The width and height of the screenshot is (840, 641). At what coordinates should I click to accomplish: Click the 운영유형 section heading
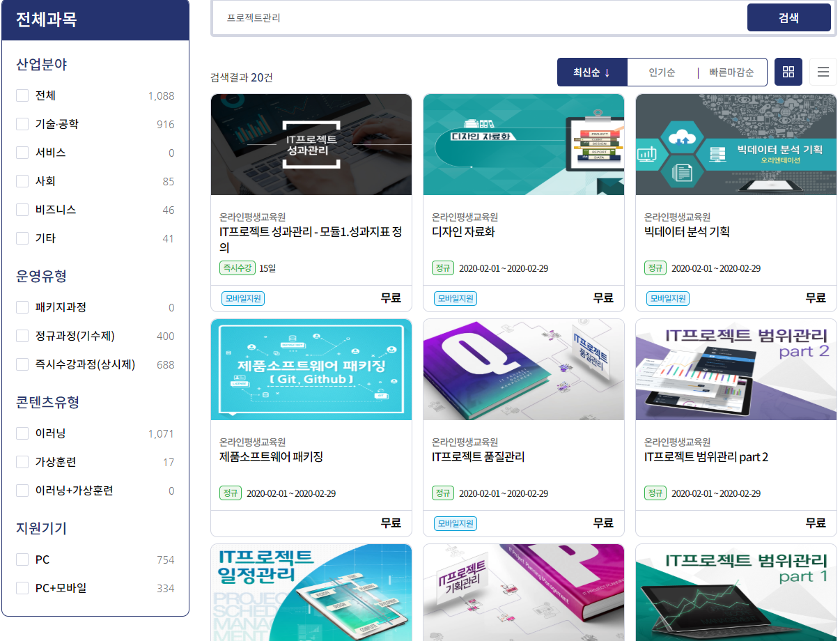tap(42, 277)
